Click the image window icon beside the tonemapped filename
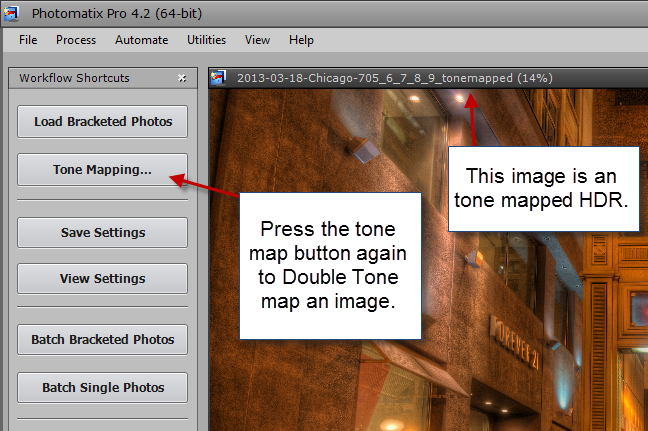 (218, 78)
